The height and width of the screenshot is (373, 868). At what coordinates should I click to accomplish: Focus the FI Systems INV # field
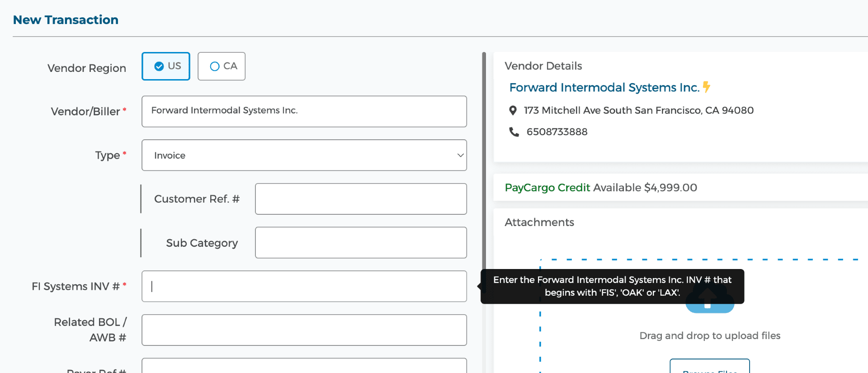click(304, 286)
